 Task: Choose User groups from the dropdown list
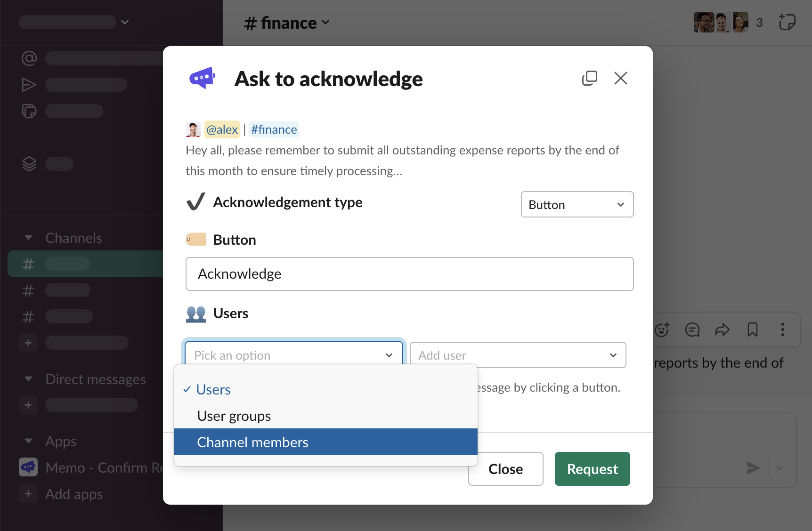pos(234,416)
